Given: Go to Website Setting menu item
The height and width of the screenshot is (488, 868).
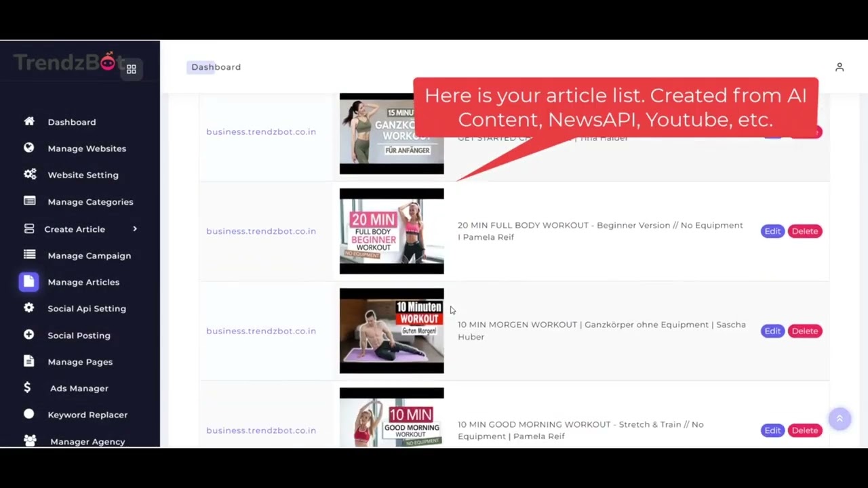Looking at the screenshot, I should 83,175.
